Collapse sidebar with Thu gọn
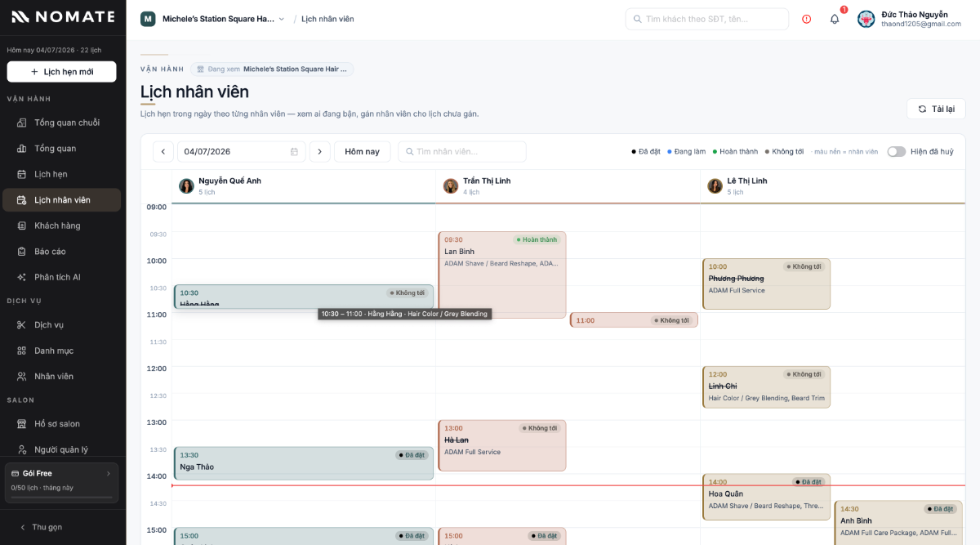Screen dimensions: 980x545 [41, 527]
